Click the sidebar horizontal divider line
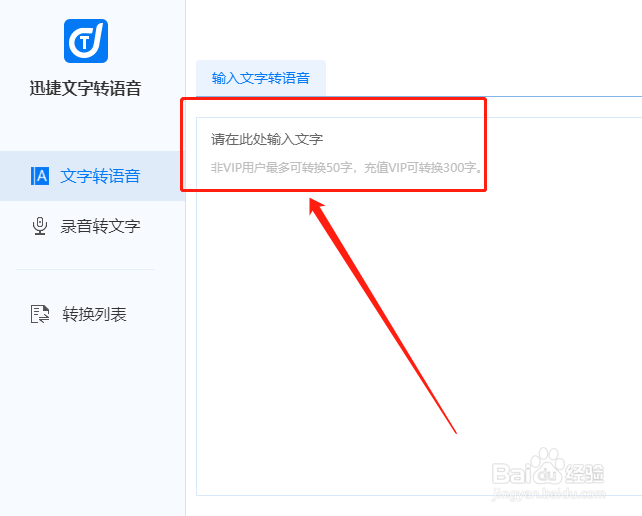 coord(85,269)
